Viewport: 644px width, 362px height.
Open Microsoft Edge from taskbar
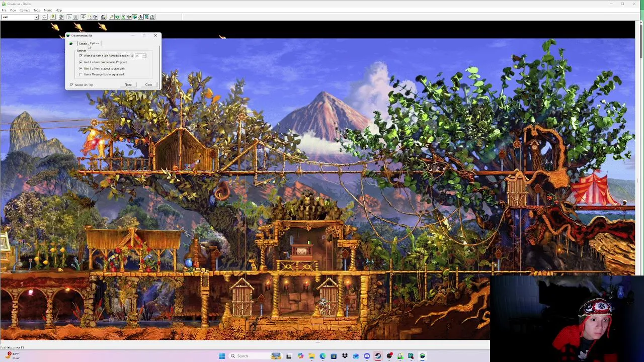(323, 356)
